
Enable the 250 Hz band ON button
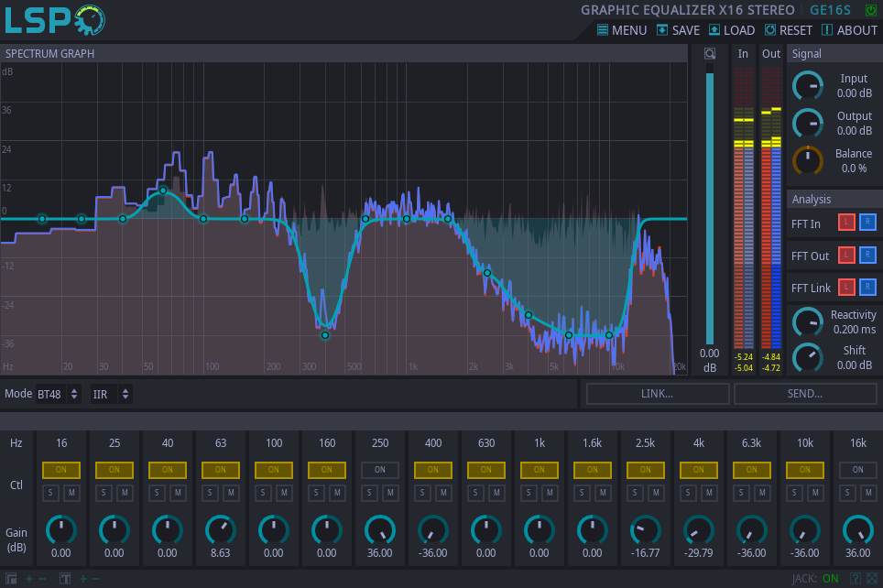pos(380,470)
